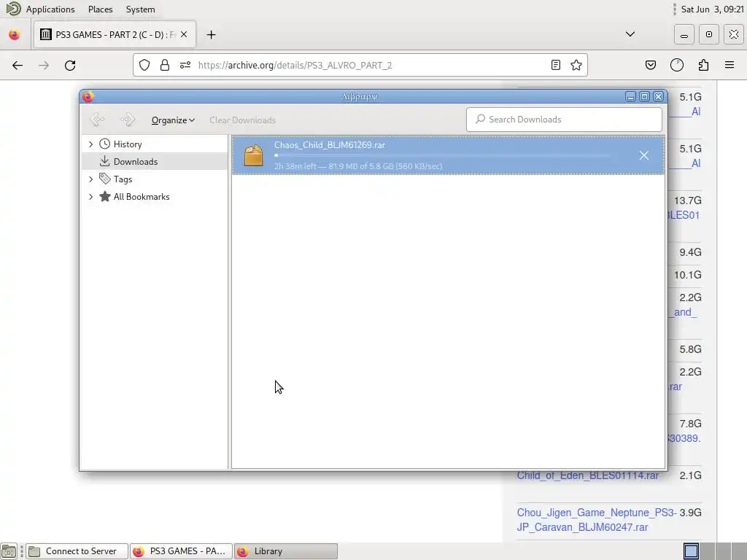Switch to PS3 GAMES taskbar window
The height and width of the screenshot is (560, 747).
point(181,551)
